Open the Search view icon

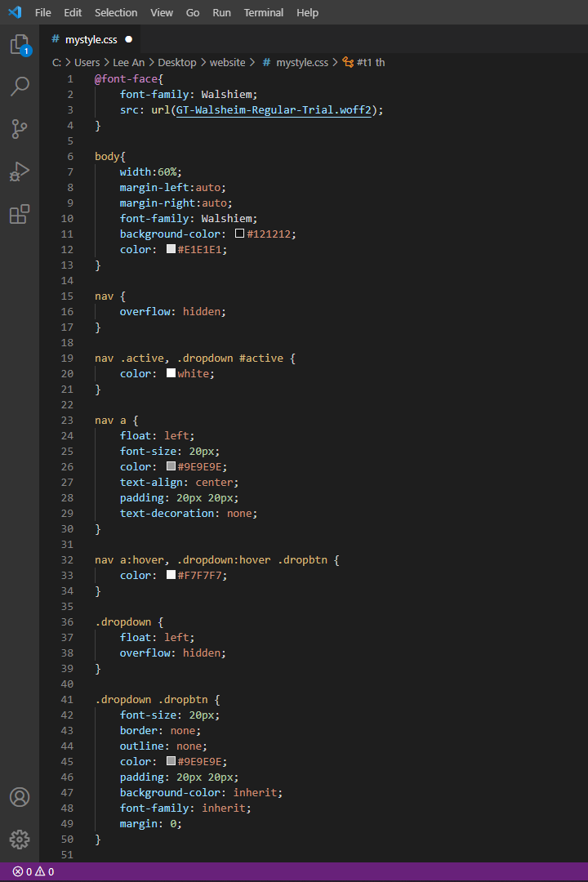click(x=20, y=87)
